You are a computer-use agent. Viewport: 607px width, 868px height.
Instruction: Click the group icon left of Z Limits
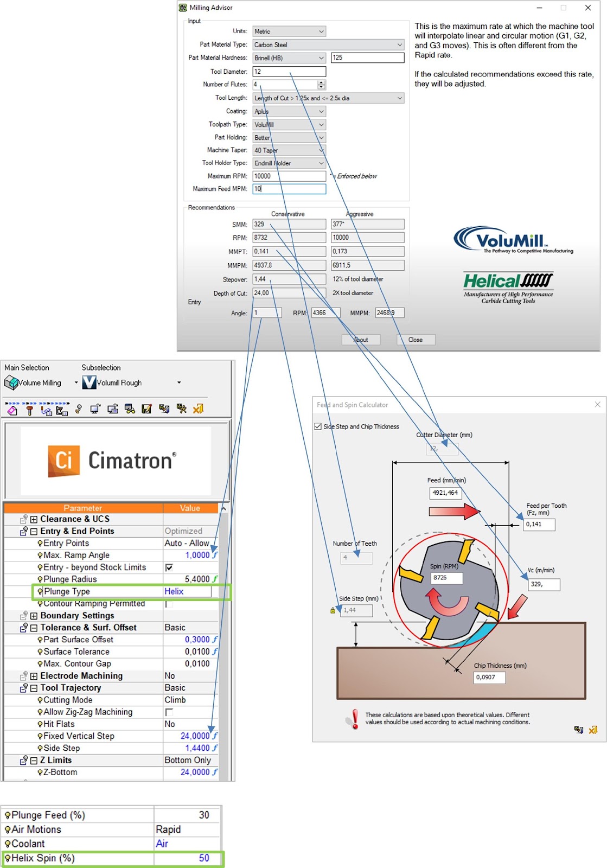click(24, 761)
